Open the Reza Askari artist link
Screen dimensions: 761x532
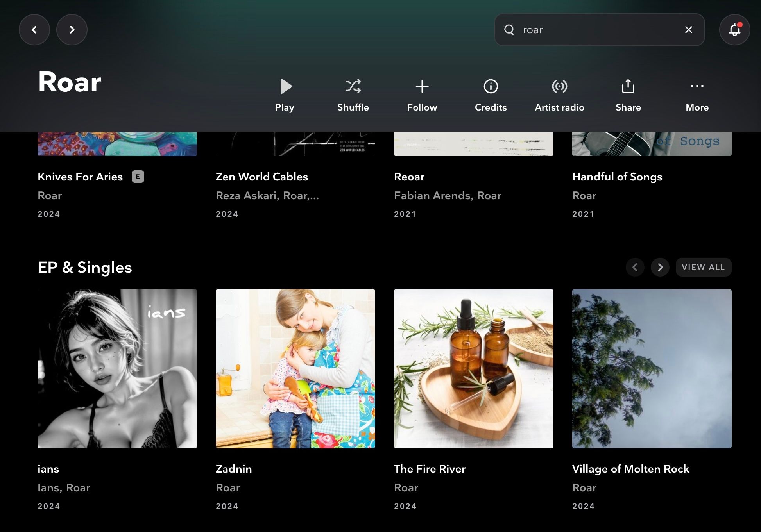click(246, 195)
